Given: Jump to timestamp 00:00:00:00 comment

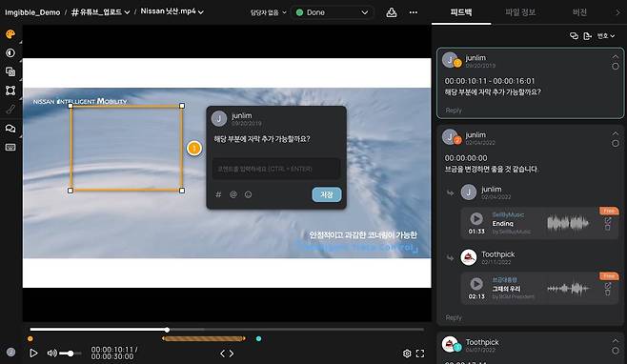Looking at the screenshot, I should (x=466, y=158).
